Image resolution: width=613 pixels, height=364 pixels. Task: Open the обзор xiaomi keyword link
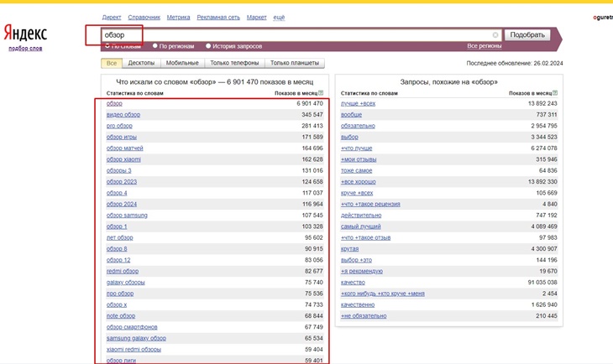(x=123, y=159)
